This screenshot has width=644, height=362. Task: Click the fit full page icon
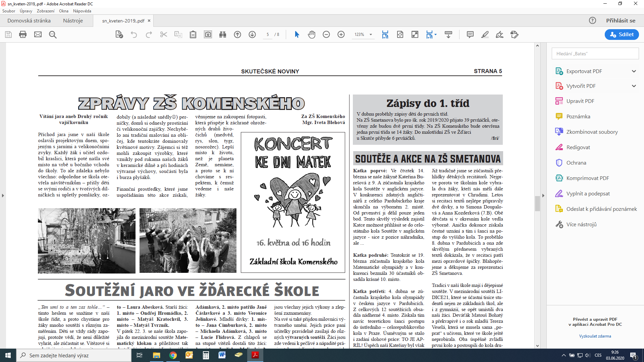400,35
